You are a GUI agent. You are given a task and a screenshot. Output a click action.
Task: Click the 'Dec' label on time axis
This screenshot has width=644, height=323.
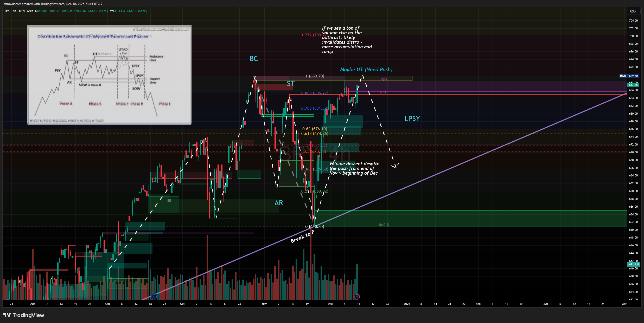tap(330, 304)
